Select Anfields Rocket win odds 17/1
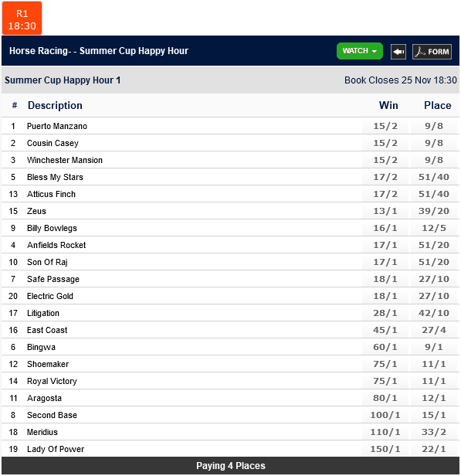This screenshot has height=476, width=461. (385, 245)
